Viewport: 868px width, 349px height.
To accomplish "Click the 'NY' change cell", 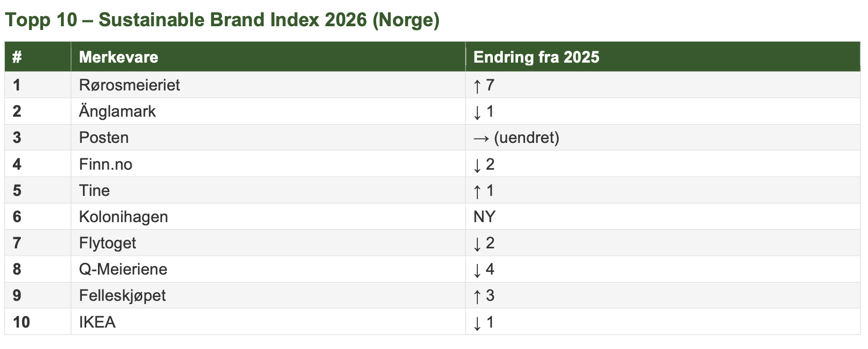I will pos(484,217).
